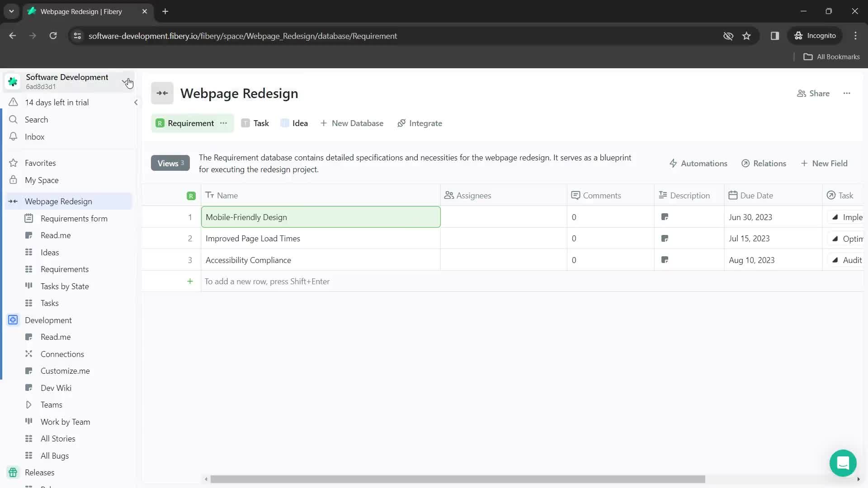Open the Mobile-Friendly Design row item
Viewport: 868px width, 488px height.
pos(247,217)
